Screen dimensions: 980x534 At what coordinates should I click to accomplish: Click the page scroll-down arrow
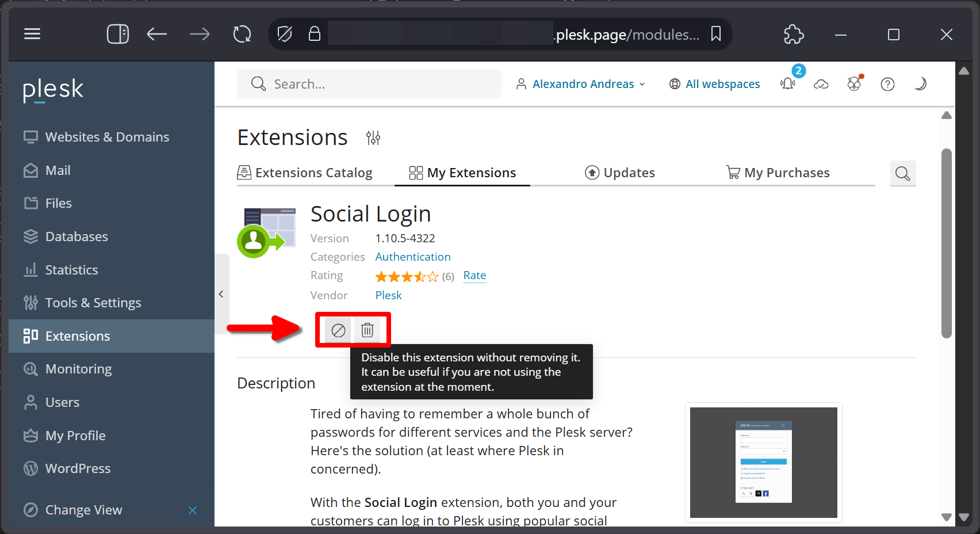coord(947,517)
